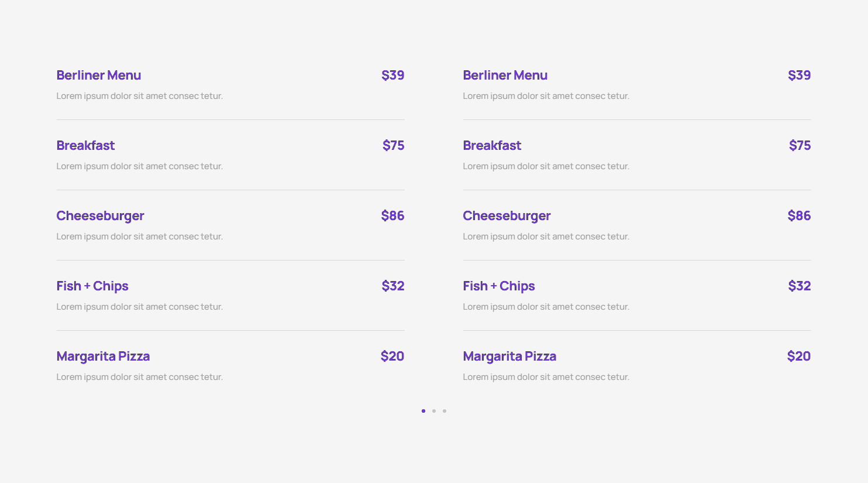Click Cheeseburger heading in the left column

[x=101, y=216]
